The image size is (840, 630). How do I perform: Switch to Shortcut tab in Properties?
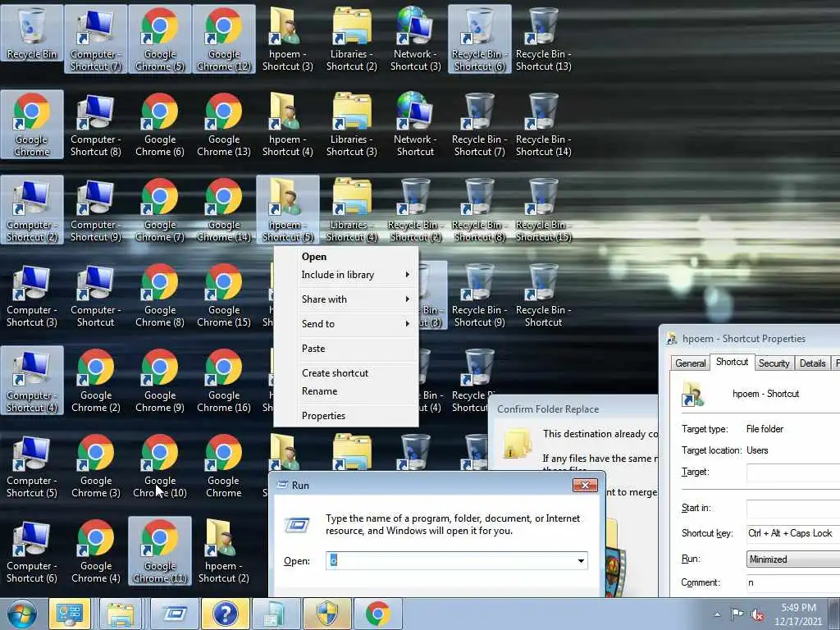733,362
